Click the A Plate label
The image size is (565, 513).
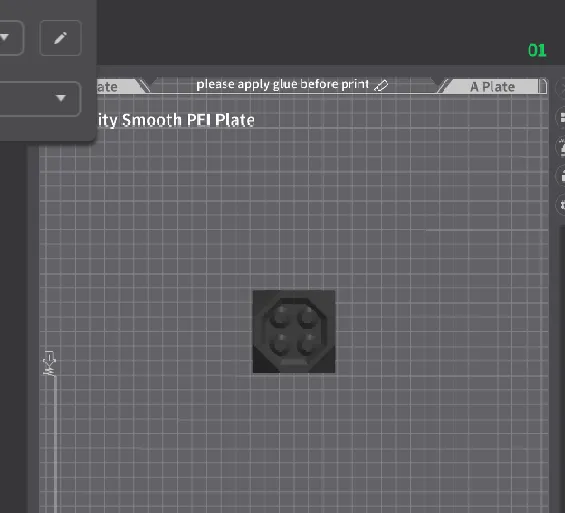(492, 87)
